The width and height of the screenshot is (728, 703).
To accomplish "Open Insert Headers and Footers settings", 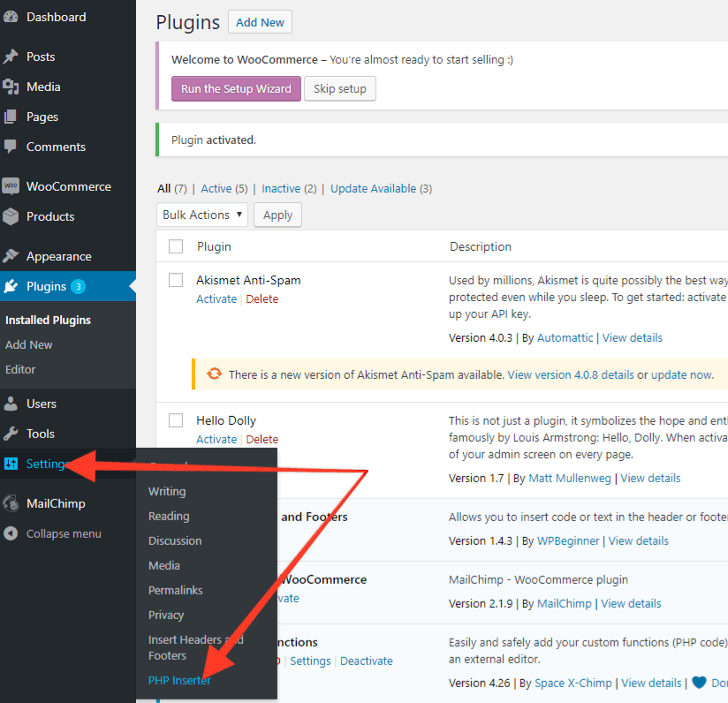I will [196, 647].
